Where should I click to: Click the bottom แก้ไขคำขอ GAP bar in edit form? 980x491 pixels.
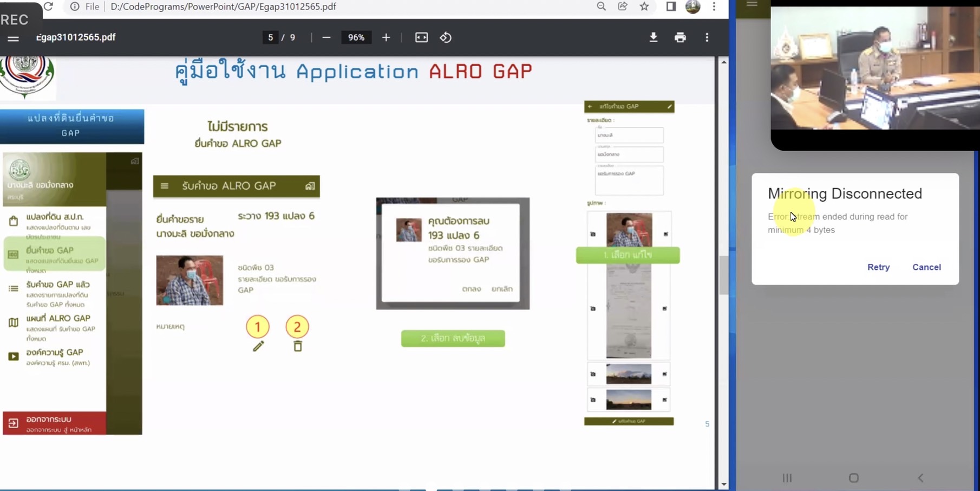(629, 421)
